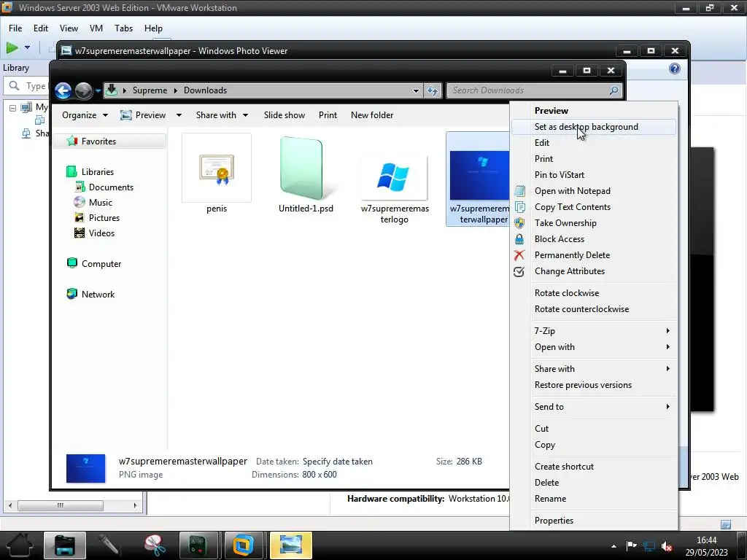This screenshot has height=560, width=747.
Task: Click the Action Center flag icon
Action: click(631, 546)
